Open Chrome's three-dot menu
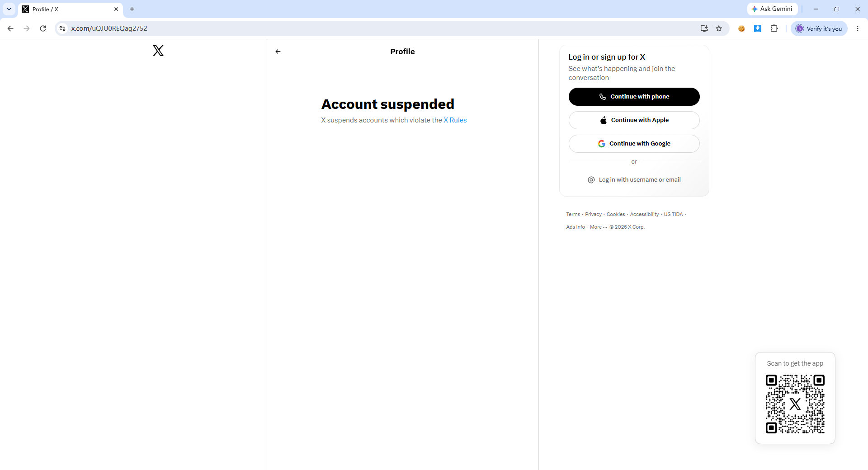This screenshot has width=868, height=470. click(858, 28)
